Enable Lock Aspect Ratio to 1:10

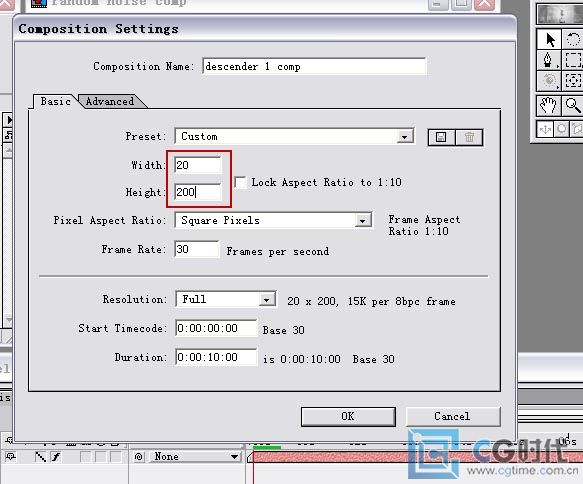click(x=241, y=183)
